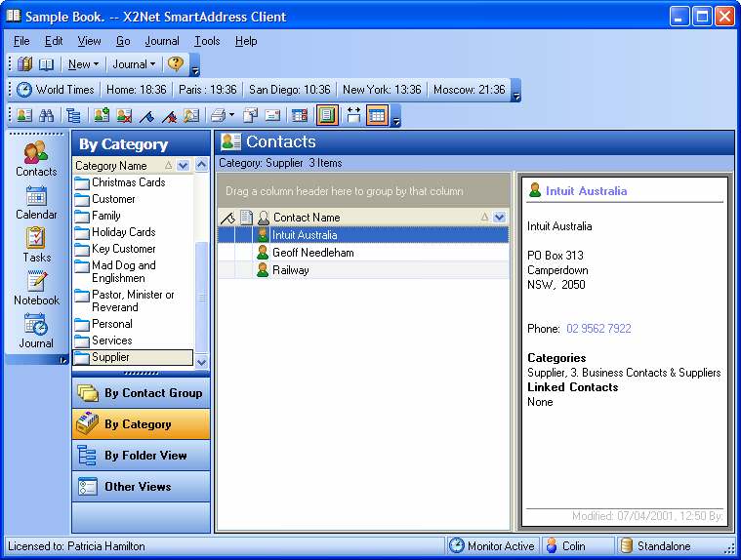This screenshot has height=560, width=741.
Task: Click the auto-size columns arrows icon
Action: pos(353,115)
